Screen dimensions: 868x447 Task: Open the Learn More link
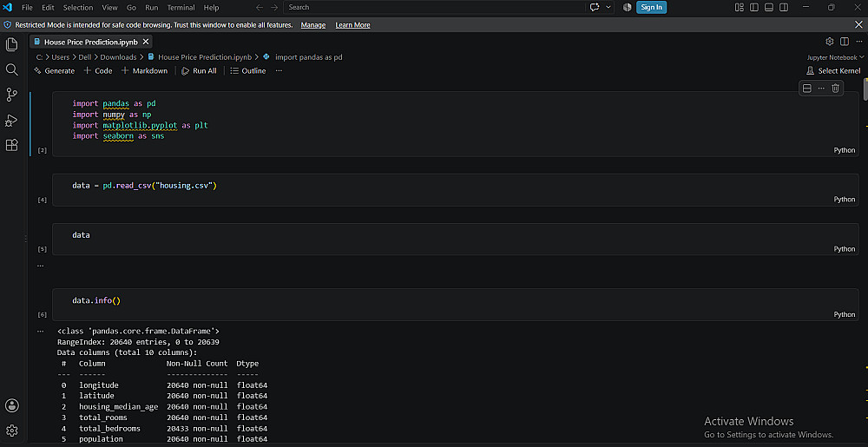click(352, 25)
